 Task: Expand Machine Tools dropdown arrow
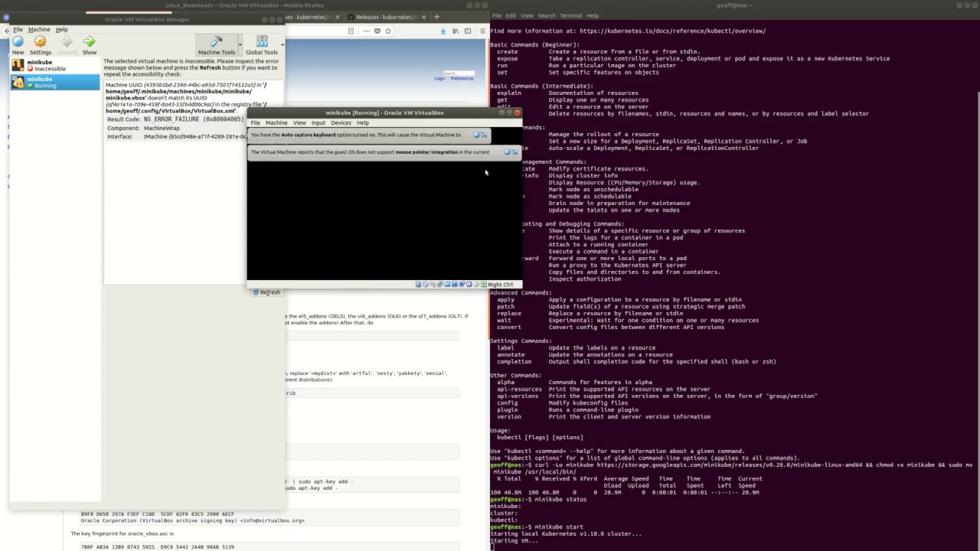tap(240, 45)
